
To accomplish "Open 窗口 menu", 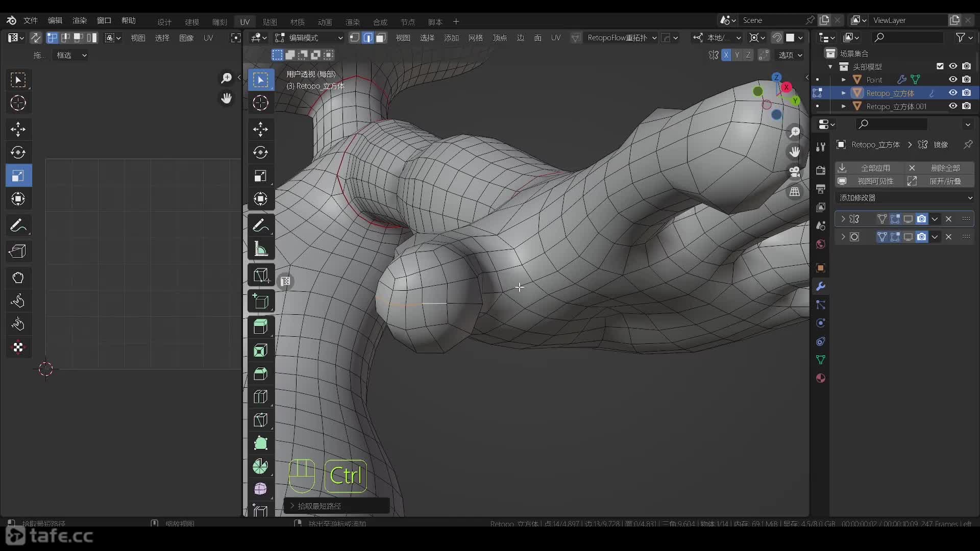I will 104,20.
